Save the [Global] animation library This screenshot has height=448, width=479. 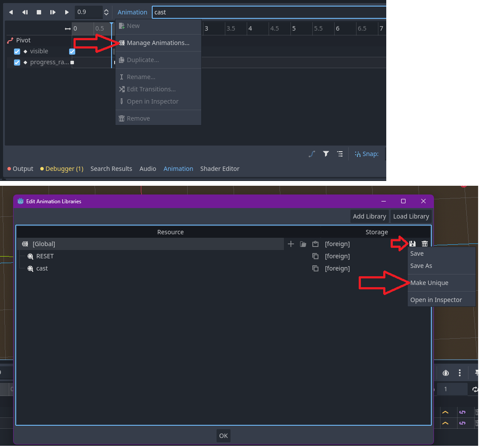[412, 243]
